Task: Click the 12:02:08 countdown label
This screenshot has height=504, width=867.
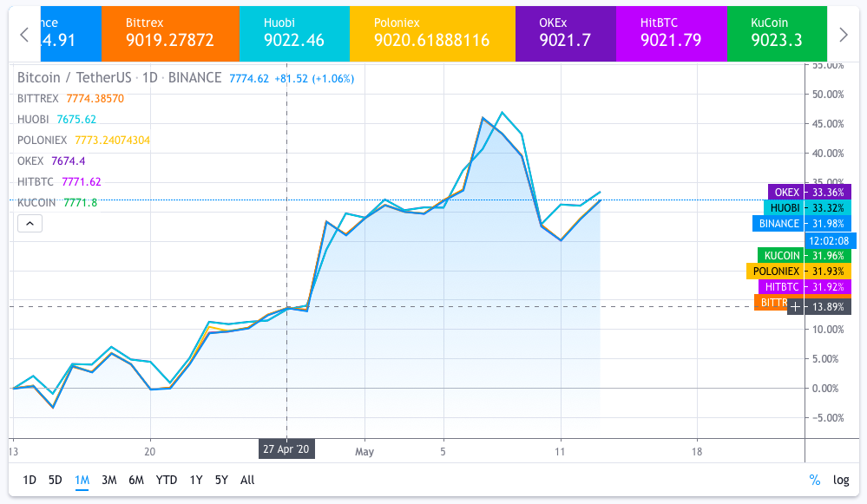Action: (x=829, y=240)
